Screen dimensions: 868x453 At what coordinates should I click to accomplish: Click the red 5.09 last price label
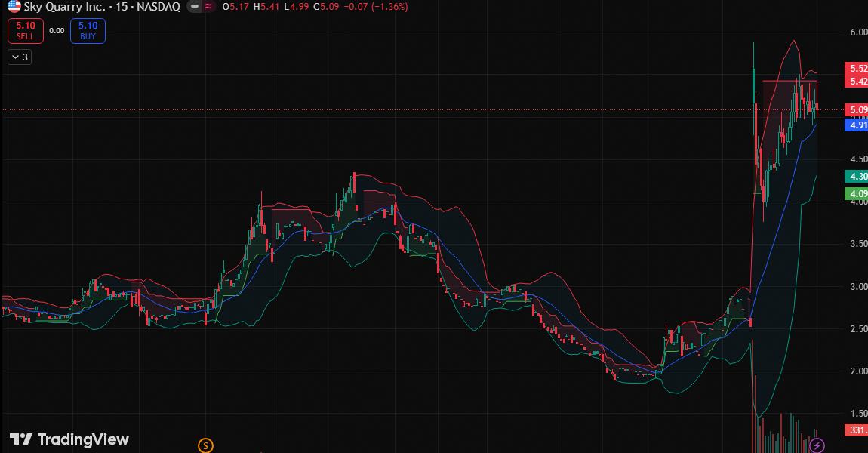coord(857,110)
